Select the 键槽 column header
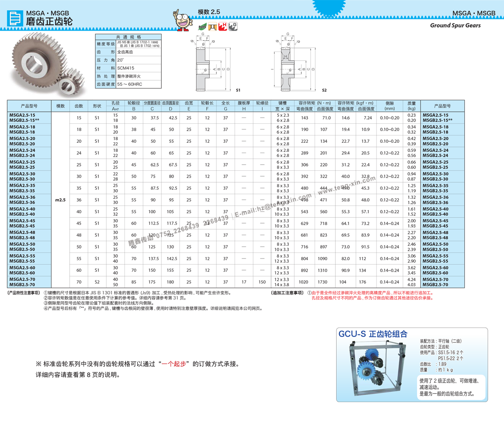Image resolution: width=504 pixels, height=430 pixels. tap(282, 103)
